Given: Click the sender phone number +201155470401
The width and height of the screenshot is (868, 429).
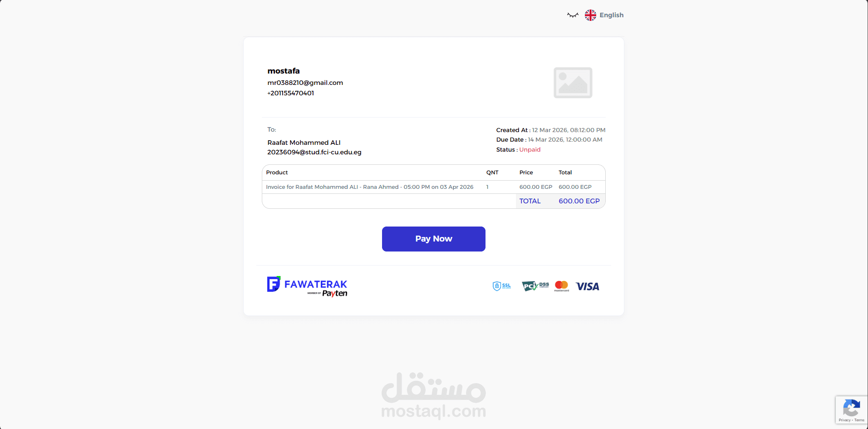Looking at the screenshot, I should click(x=290, y=93).
